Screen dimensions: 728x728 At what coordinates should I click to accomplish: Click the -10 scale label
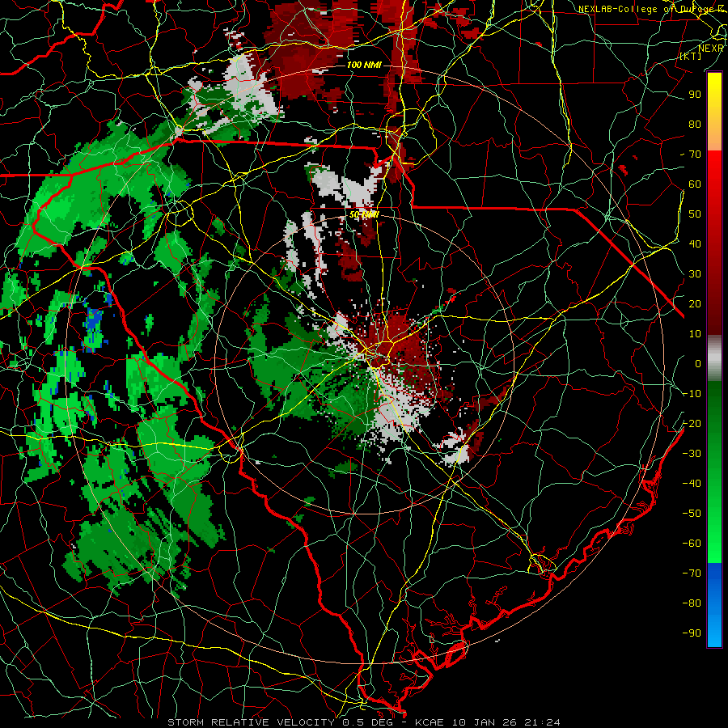coord(692,394)
